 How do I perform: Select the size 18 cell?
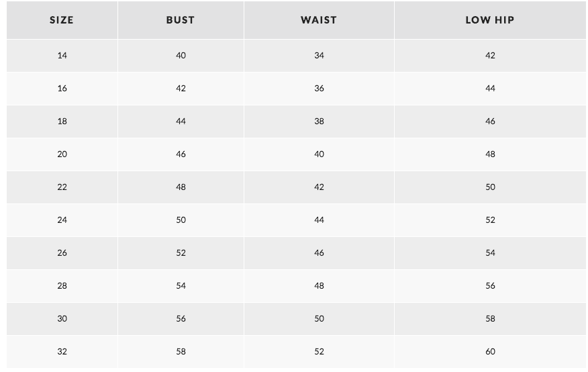point(62,122)
